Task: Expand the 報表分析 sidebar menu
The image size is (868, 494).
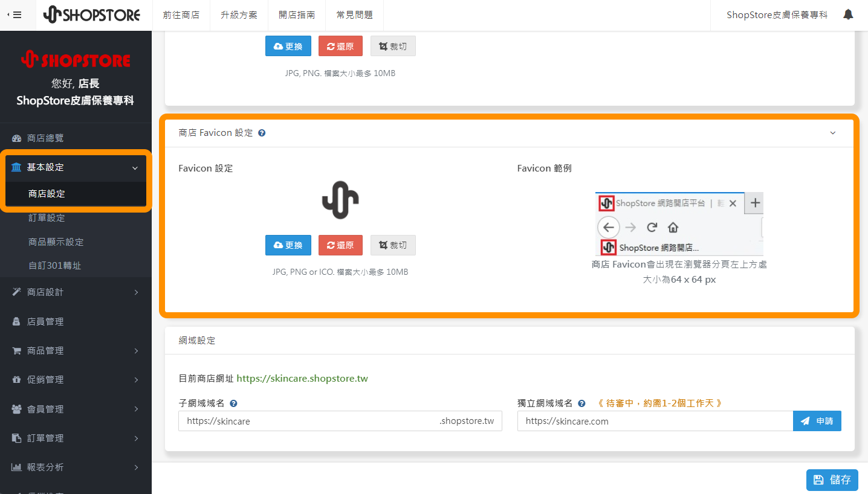Action: point(76,467)
